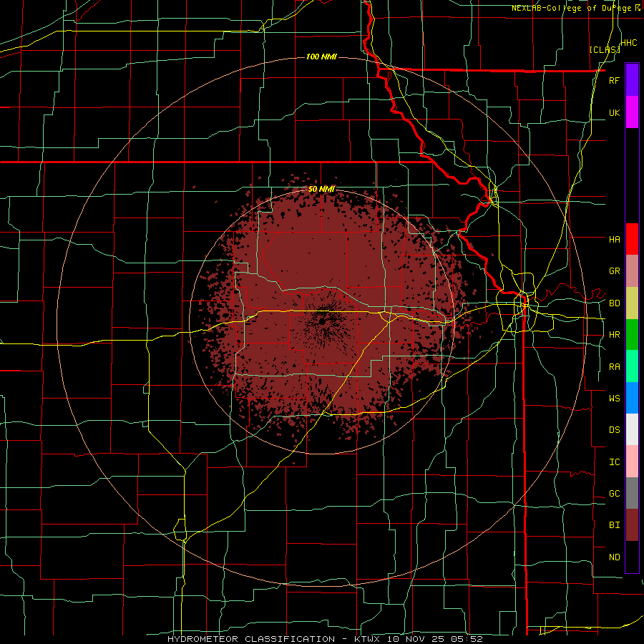The height and width of the screenshot is (644, 644).
Task: Click the ND legend label
Action: click(614, 557)
